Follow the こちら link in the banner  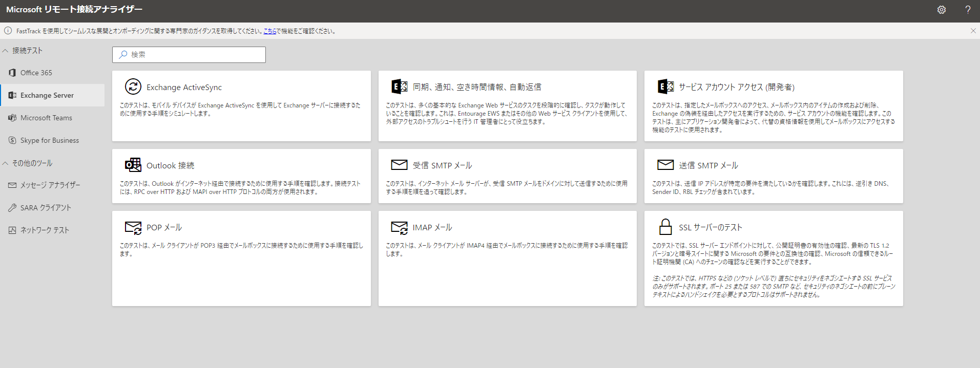[270, 31]
